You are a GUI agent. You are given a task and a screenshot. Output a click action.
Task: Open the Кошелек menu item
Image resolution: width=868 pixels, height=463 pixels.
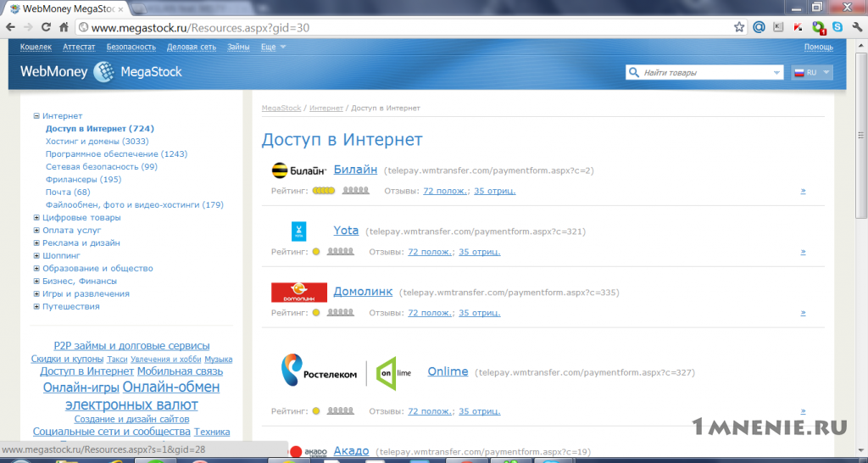coord(36,47)
